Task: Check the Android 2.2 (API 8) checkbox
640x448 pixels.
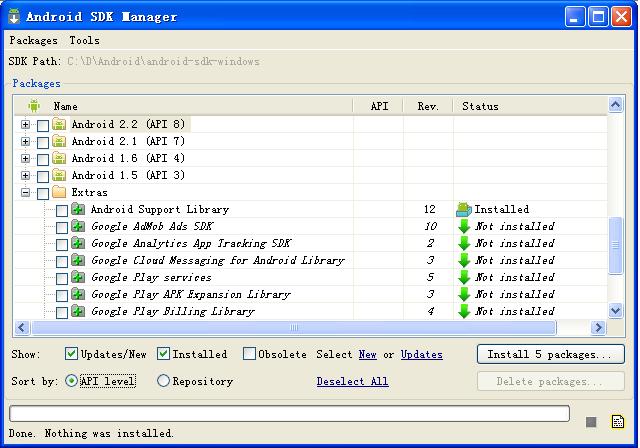Action: click(x=43, y=125)
